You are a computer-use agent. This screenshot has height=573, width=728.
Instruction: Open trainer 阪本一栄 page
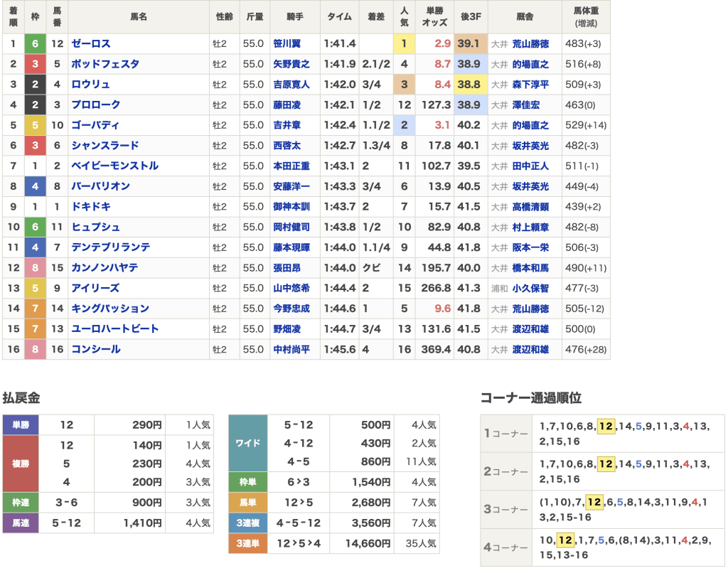click(x=530, y=247)
